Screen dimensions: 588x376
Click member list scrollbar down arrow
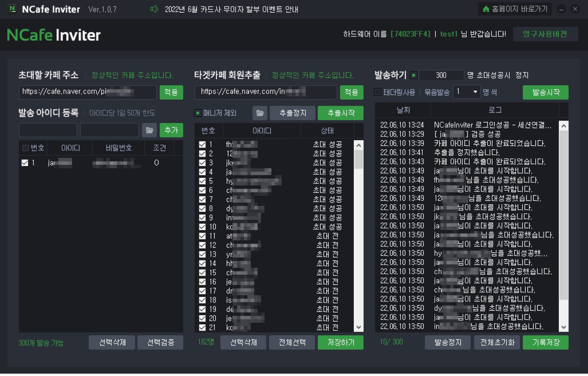tap(359, 327)
